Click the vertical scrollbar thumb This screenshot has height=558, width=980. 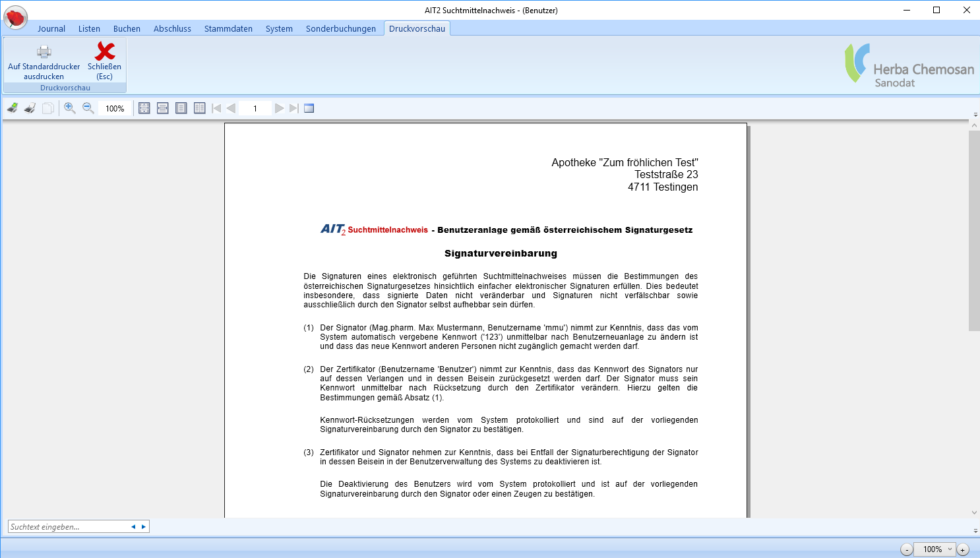click(974, 230)
